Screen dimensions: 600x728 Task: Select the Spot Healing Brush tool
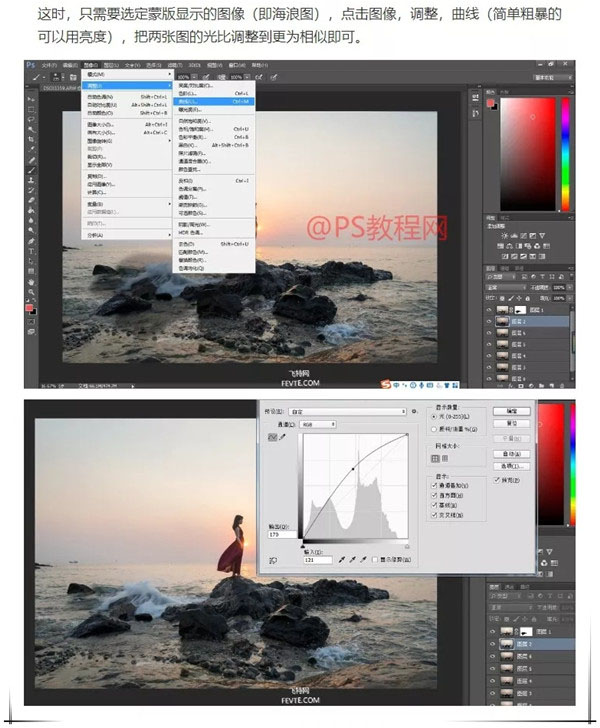31,160
